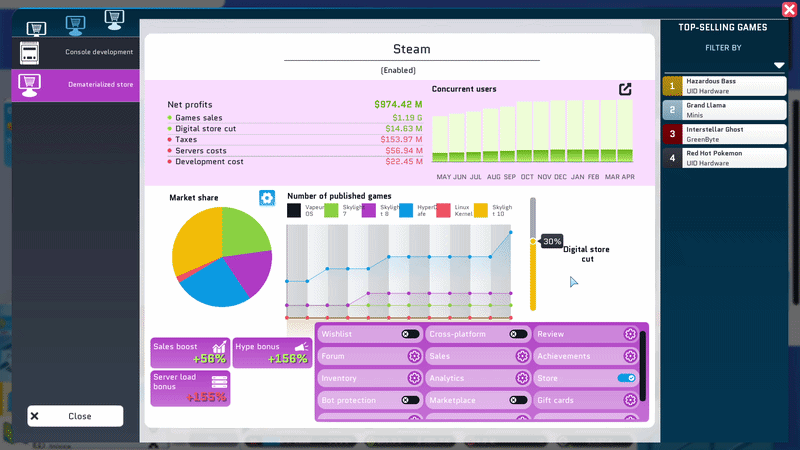Click the Development cost row
800x450 pixels.
[295, 162]
